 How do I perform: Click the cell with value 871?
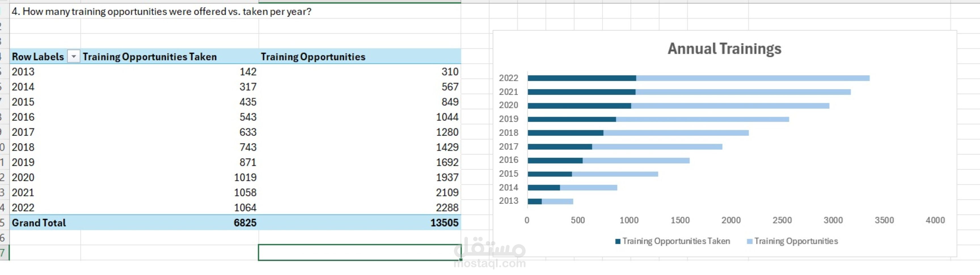(170, 162)
